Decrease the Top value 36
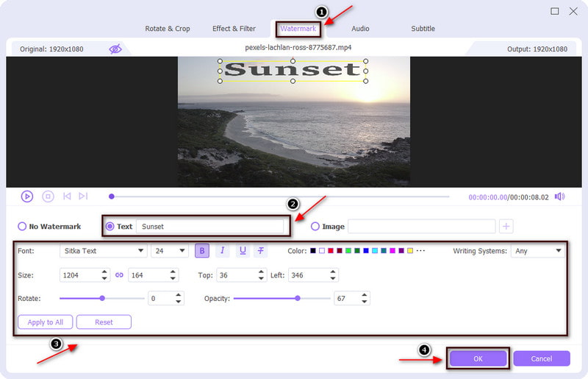This screenshot has width=588, height=379. click(261, 278)
